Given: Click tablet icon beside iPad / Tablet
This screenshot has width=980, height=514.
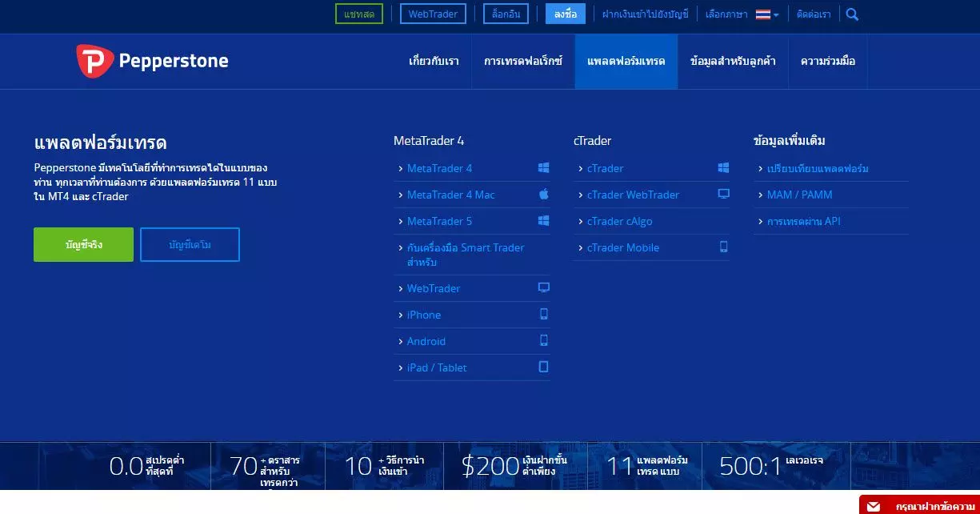Looking at the screenshot, I should pyautogui.click(x=544, y=367).
